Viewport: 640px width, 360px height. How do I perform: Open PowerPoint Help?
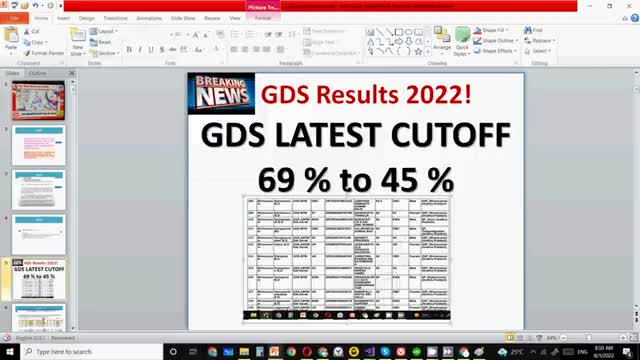click(x=635, y=18)
